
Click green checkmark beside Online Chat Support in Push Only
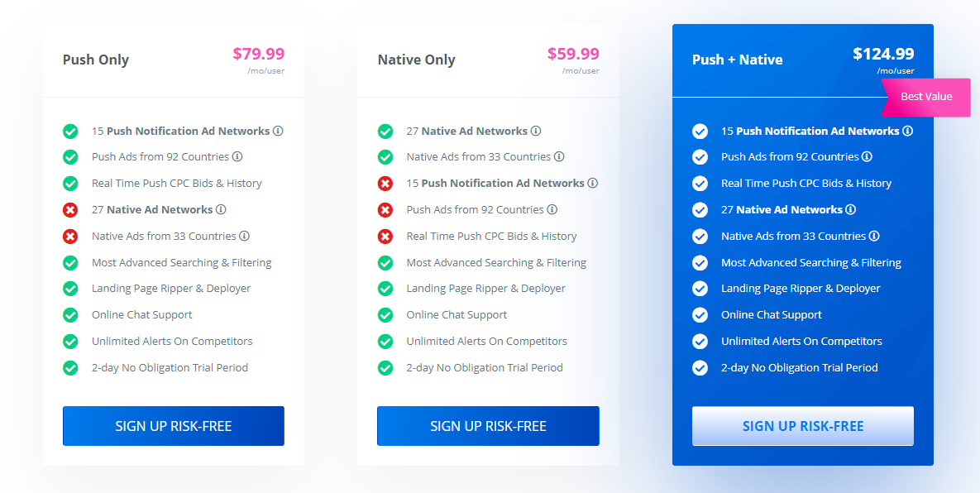pyautogui.click(x=70, y=314)
